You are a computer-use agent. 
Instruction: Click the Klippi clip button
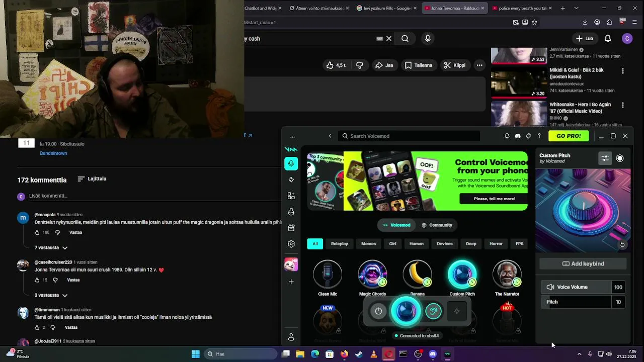point(454,65)
